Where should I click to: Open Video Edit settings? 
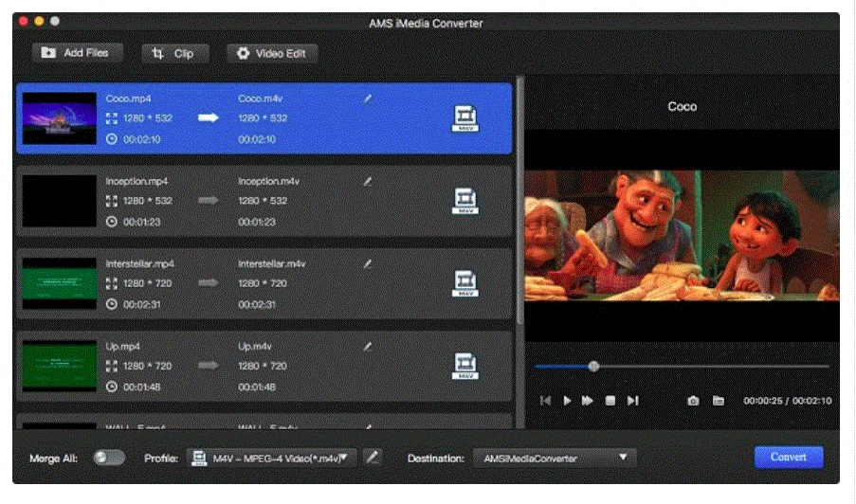click(x=272, y=53)
